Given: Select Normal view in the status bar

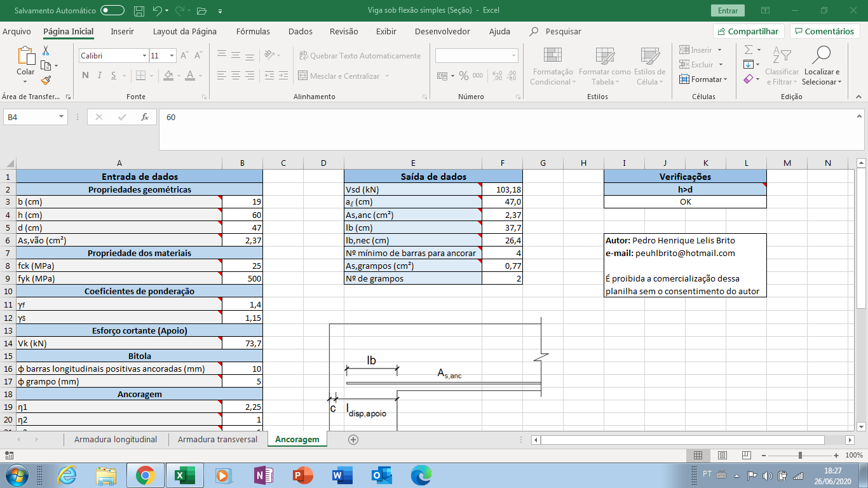Looking at the screenshot, I should [x=698, y=456].
